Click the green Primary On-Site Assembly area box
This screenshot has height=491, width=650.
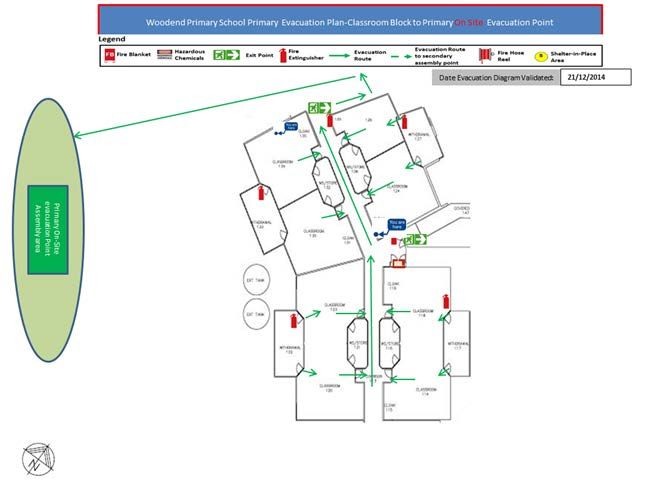(x=48, y=230)
